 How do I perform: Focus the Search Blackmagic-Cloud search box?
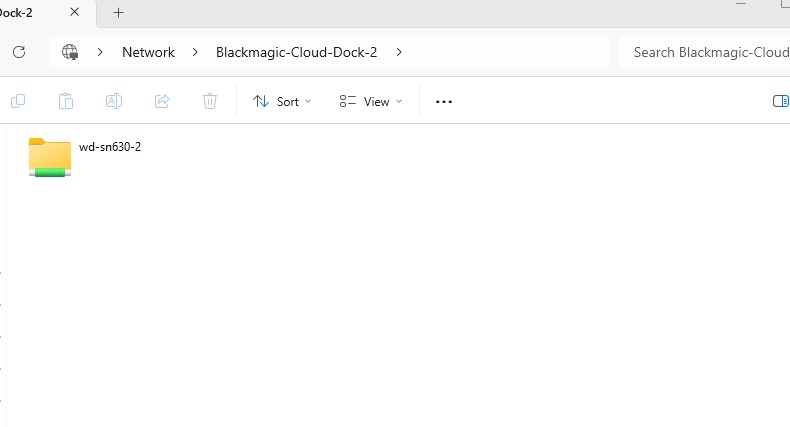[705, 52]
